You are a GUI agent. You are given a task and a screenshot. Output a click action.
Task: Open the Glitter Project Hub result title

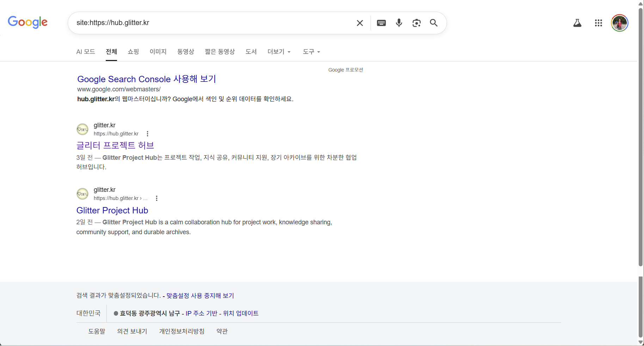tap(112, 210)
